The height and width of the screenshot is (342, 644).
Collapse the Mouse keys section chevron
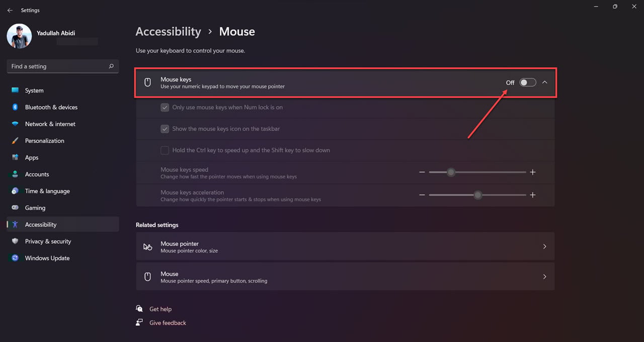point(544,82)
